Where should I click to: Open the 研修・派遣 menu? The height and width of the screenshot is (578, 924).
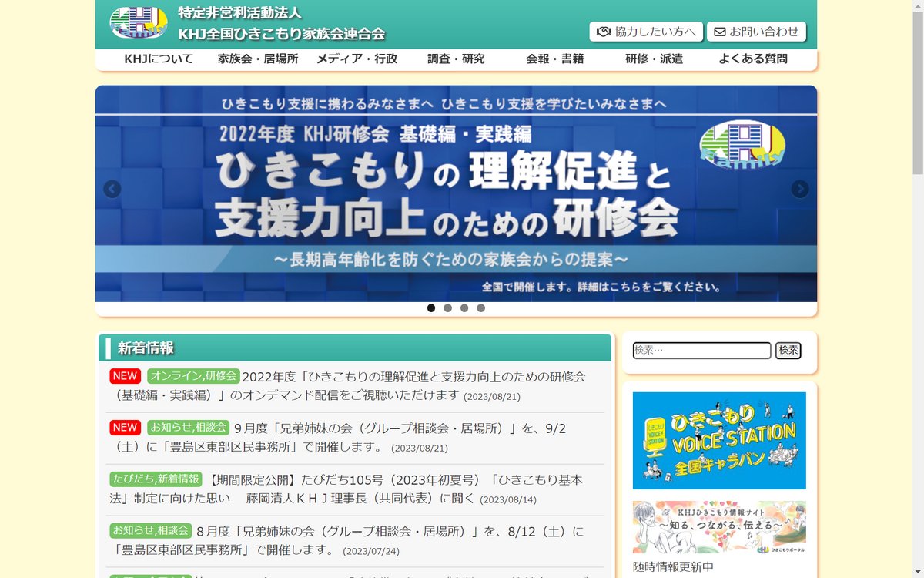pos(654,59)
